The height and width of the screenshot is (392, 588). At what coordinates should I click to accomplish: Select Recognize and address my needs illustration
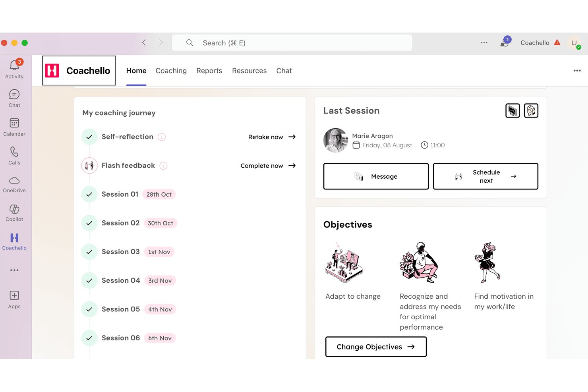pos(419,262)
